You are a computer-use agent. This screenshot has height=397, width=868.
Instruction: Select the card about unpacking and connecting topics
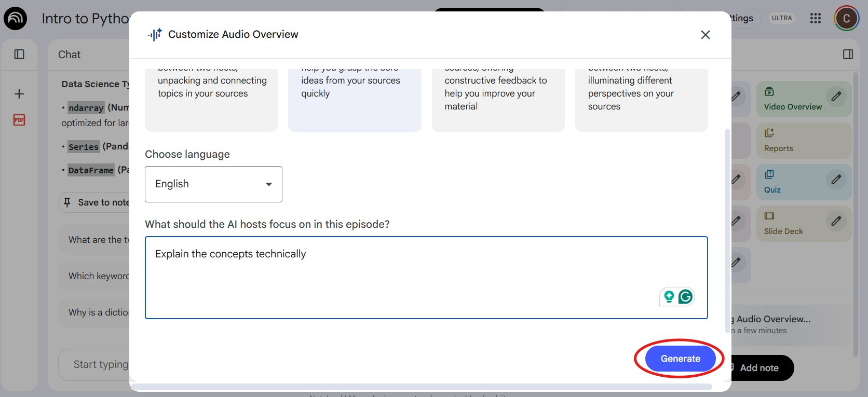211,100
